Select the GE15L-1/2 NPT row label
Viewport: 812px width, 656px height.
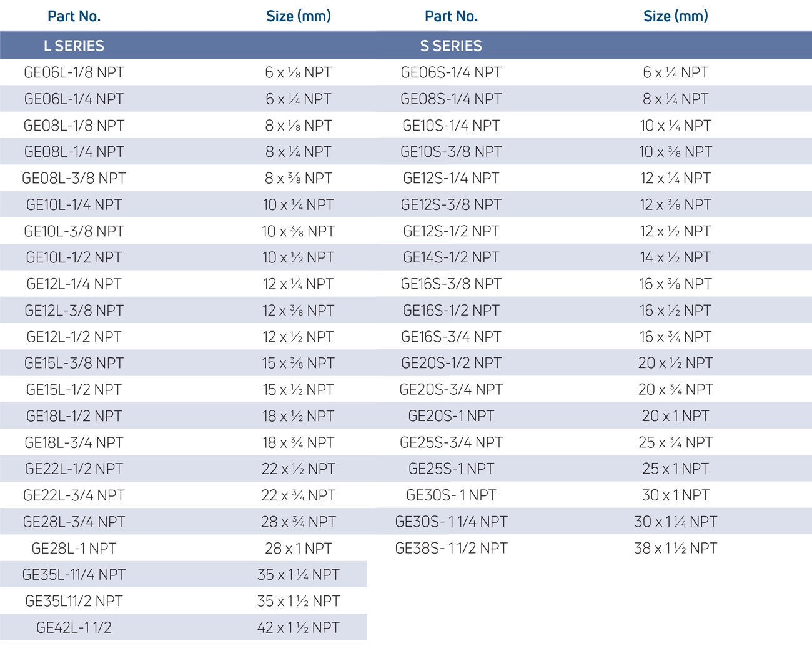[74, 390]
